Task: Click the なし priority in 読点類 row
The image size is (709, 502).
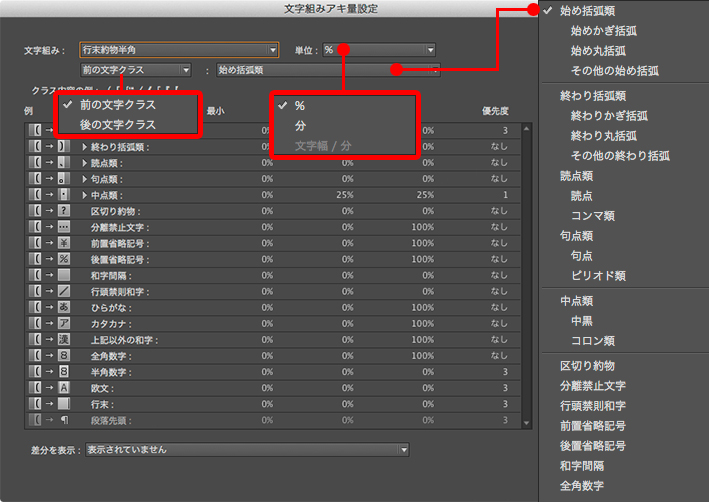Action: pyautogui.click(x=499, y=163)
